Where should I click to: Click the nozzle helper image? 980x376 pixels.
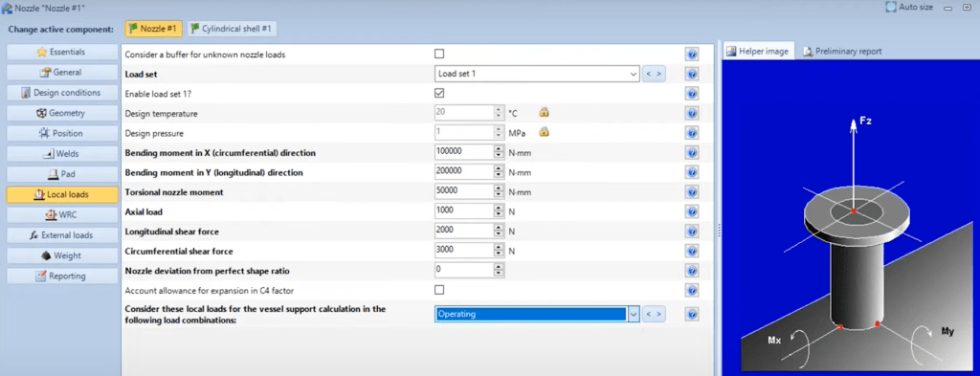point(850,217)
